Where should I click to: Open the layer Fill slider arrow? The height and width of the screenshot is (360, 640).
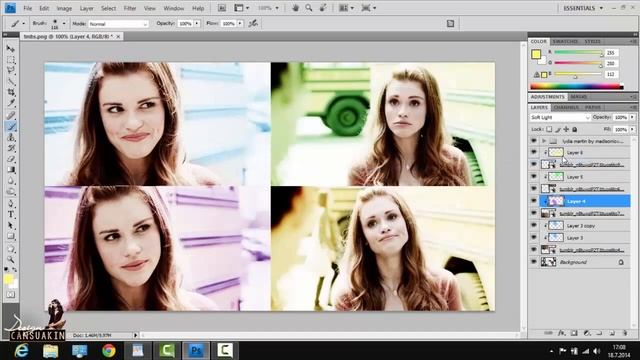coord(632,129)
